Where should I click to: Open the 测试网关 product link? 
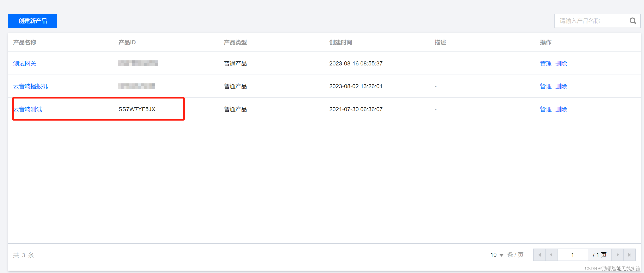tap(25, 64)
